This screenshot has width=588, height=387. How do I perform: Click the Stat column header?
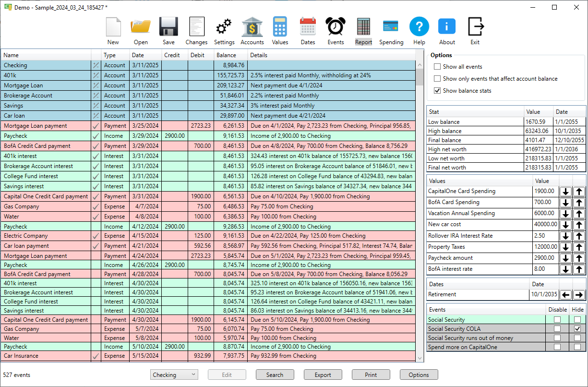click(x=475, y=112)
